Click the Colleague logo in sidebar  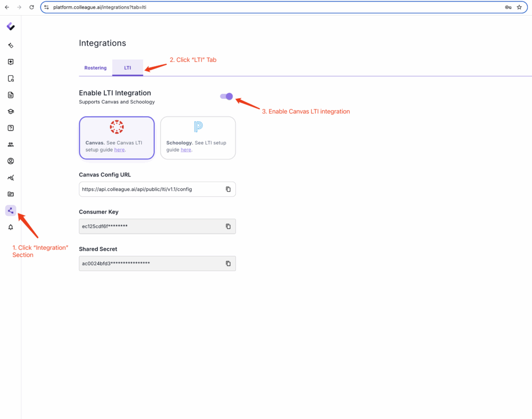(x=10, y=26)
